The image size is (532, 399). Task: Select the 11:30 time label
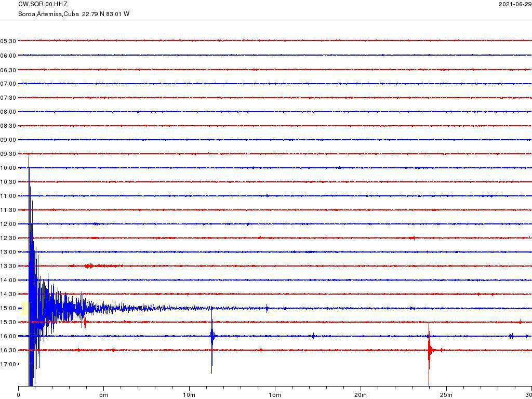8,210
